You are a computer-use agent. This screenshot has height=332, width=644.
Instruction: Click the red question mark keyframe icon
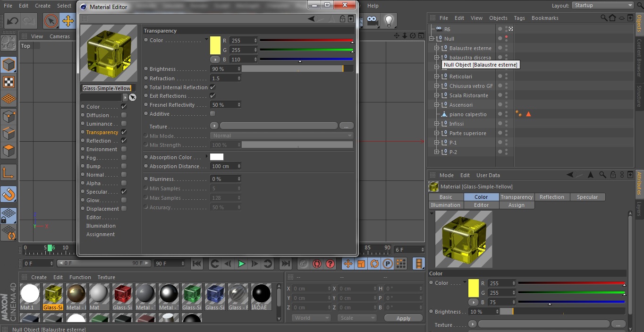point(330,264)
